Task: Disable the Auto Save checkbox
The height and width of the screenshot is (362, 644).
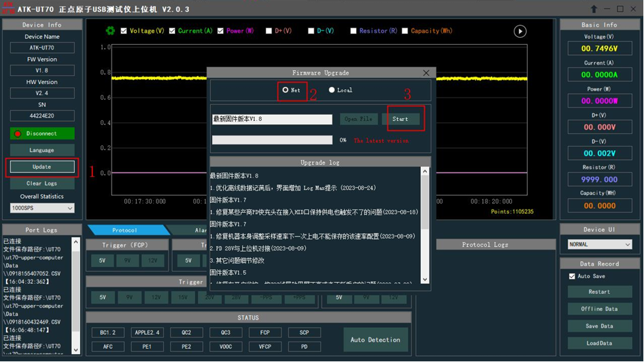Action: (x=572, y=276)
